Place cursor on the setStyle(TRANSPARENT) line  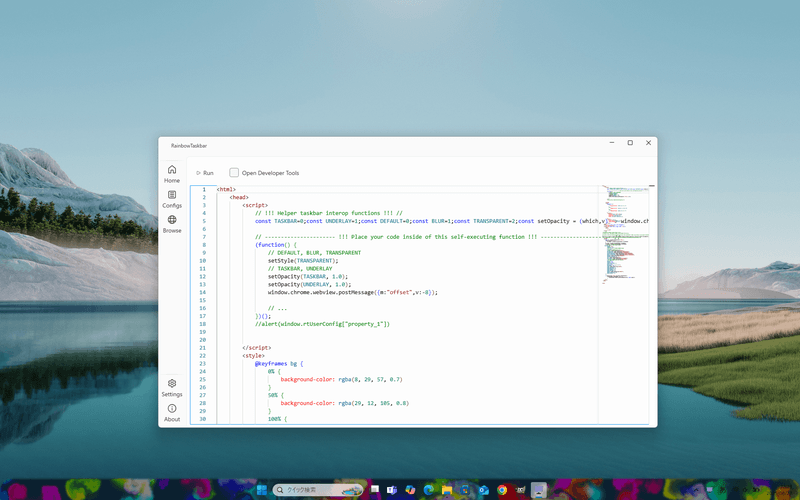click(303, 261)
